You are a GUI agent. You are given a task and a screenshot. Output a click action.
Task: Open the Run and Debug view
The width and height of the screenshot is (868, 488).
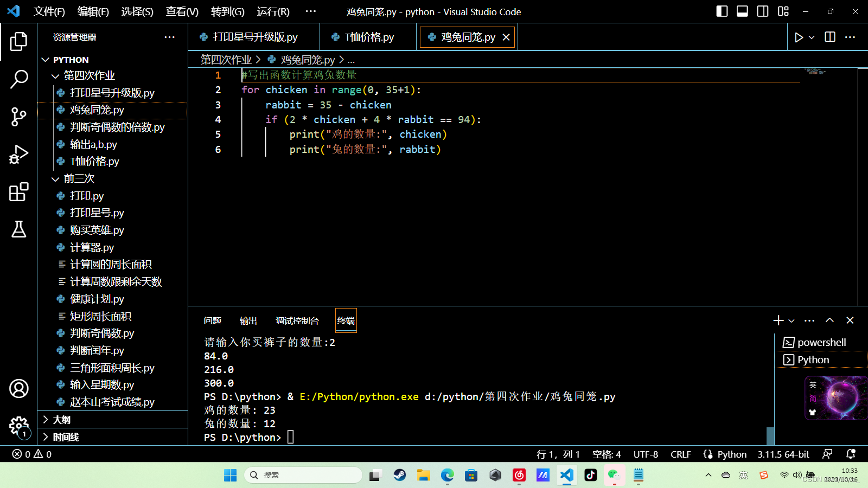(18, 155)
